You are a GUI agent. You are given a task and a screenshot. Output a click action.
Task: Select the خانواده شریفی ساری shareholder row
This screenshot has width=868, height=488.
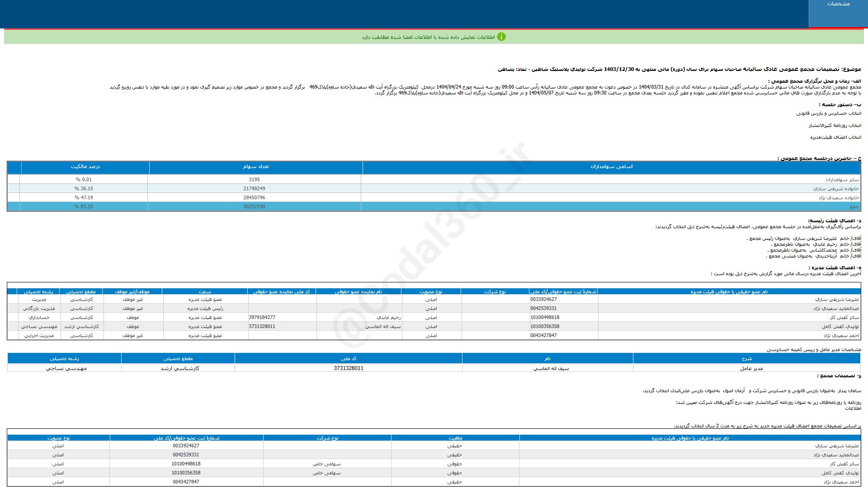836,188
